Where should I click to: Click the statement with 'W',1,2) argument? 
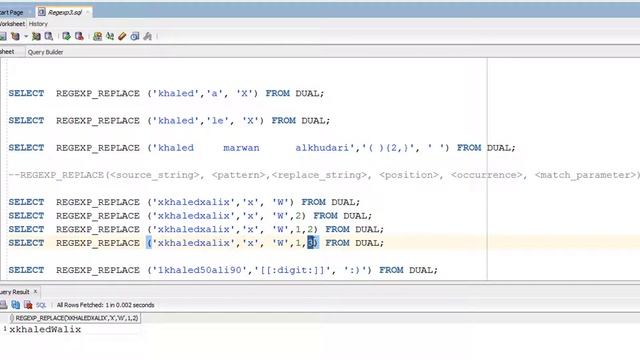196,229
